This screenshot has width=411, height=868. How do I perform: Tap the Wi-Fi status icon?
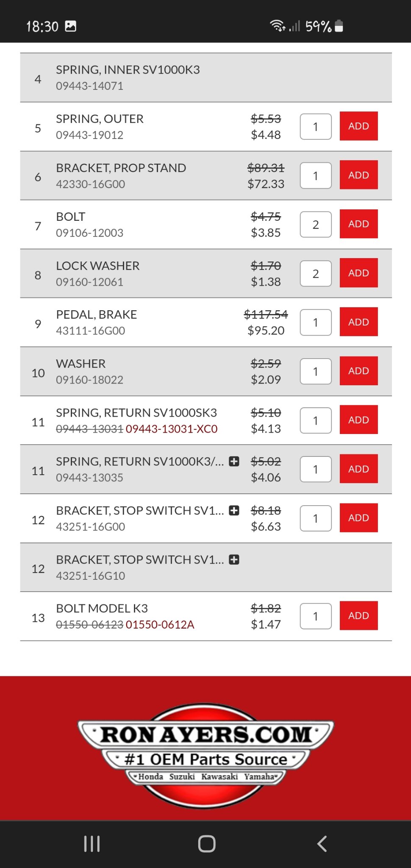[278, 26]
